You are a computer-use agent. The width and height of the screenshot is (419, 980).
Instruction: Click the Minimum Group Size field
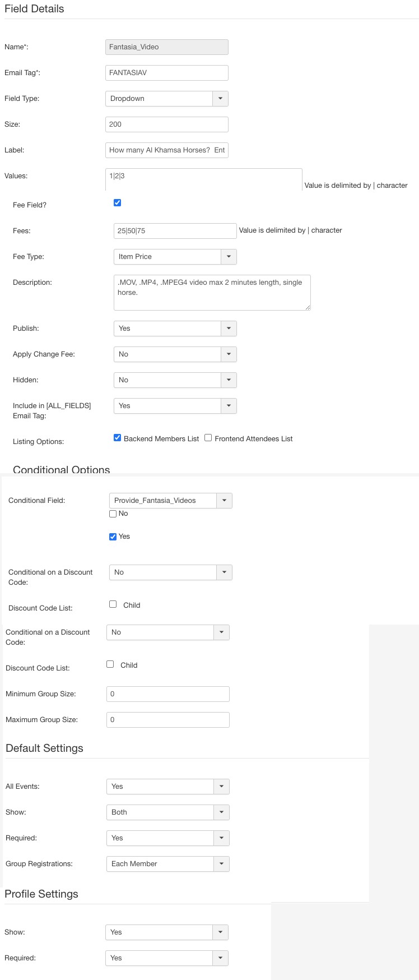pos(167,694)
